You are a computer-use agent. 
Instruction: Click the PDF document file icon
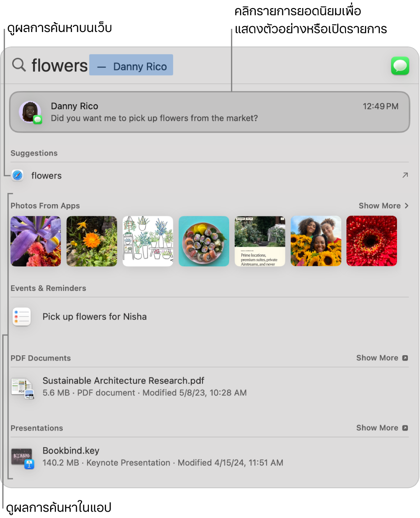(x=23, y=389)
